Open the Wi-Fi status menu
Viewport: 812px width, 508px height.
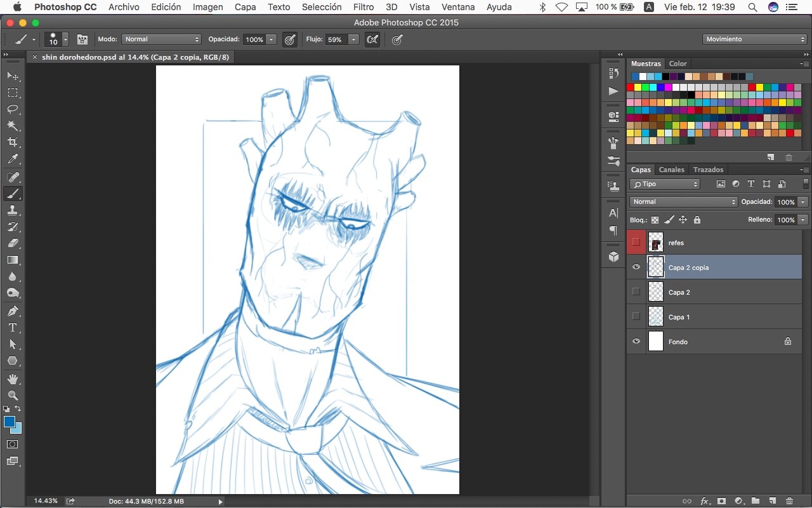click(561, 7)
